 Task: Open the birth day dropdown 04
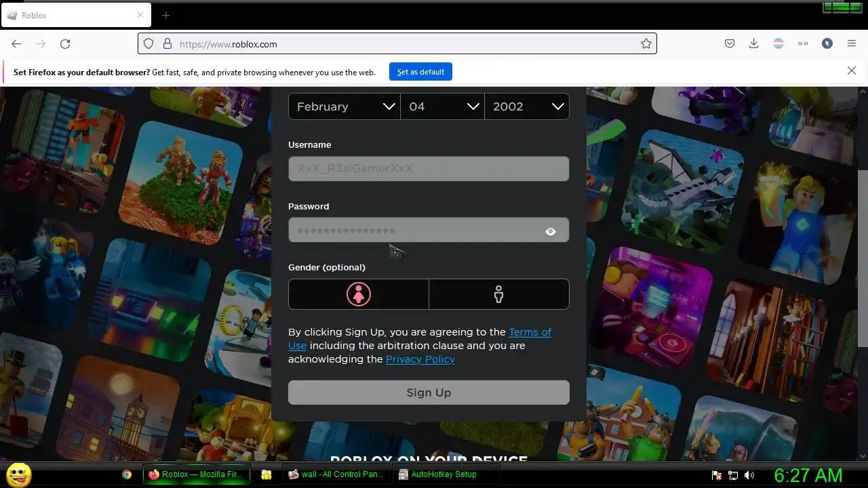[442, 106]
